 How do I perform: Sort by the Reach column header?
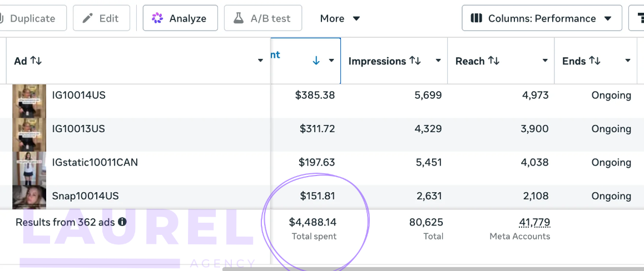click(477, 61)
